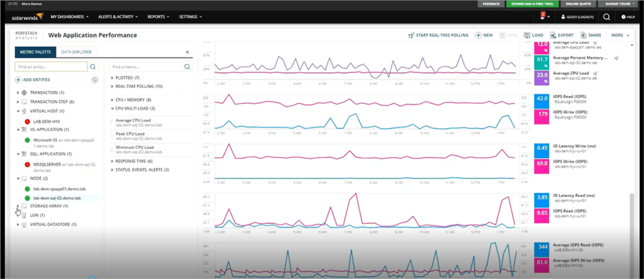
Task: Collapse the Virtual Host group
Action: 18,111
